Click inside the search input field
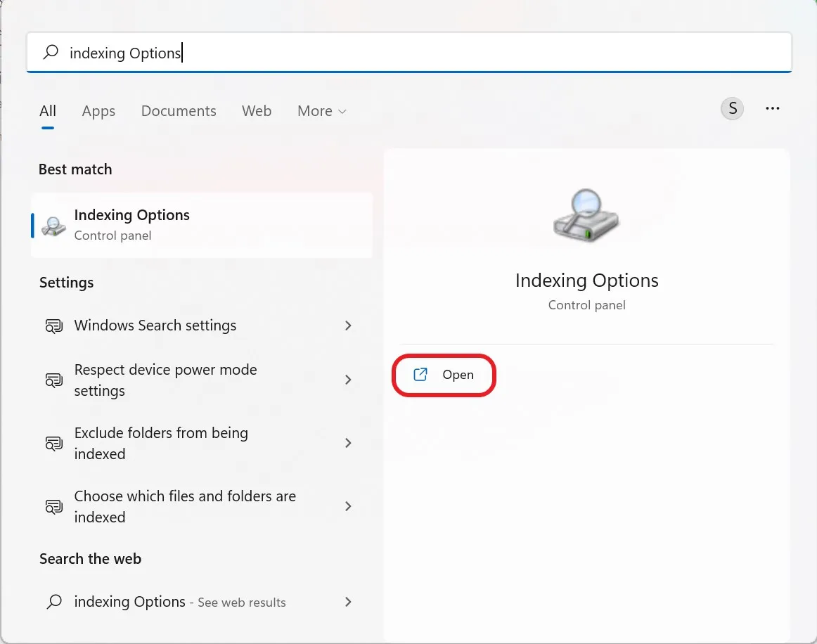This screenshot has width=817, height=644. point(281,53)
